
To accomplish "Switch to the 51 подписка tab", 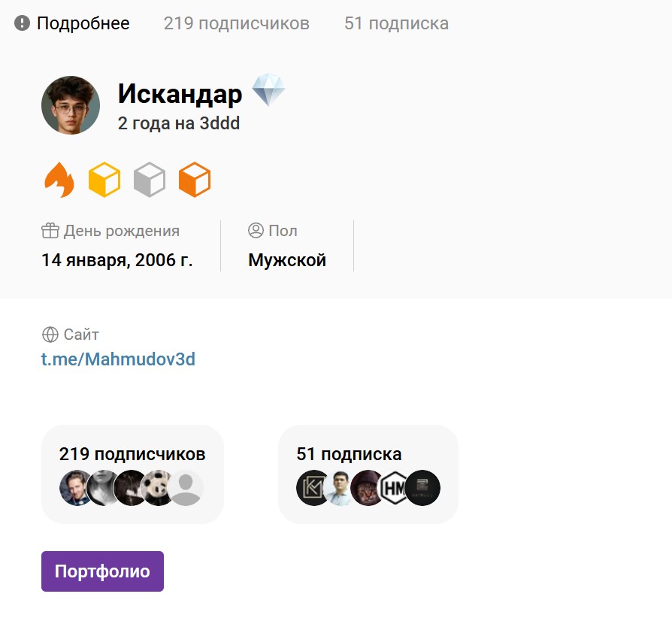I will pos(396,23).
